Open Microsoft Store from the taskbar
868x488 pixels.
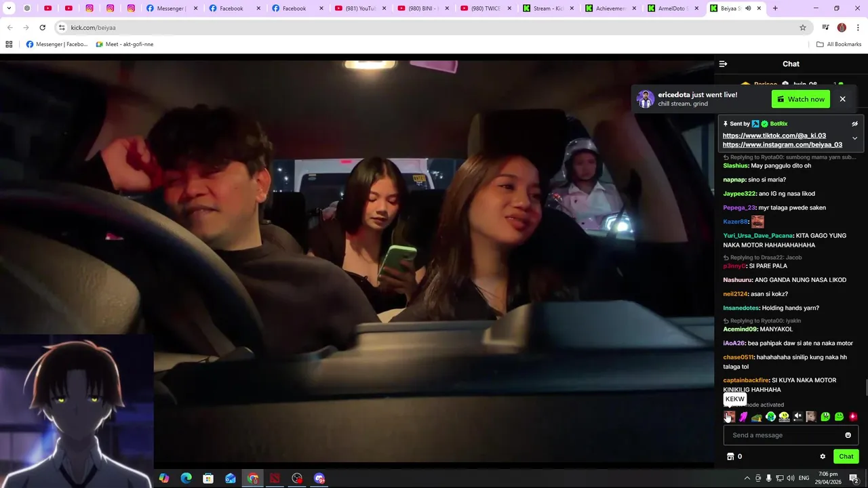pyautogui.click(x=208, y=479)
